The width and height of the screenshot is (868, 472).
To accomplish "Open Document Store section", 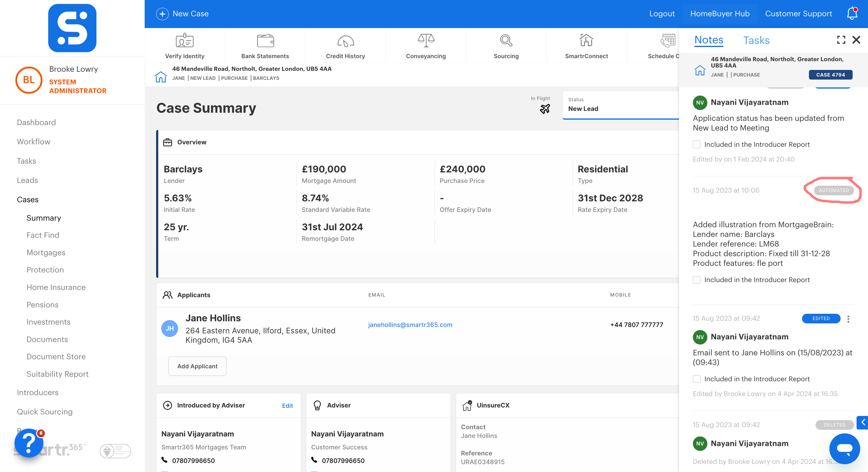I will pos(56,357).
